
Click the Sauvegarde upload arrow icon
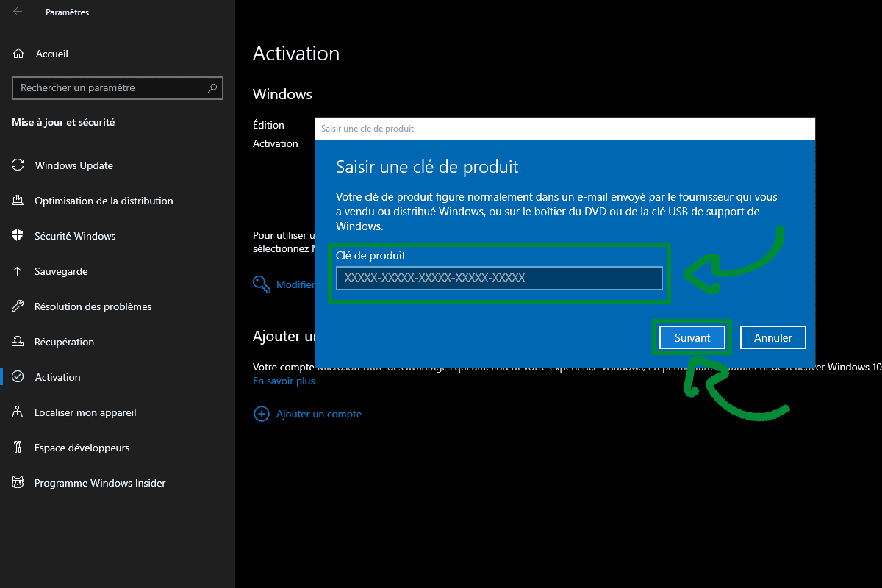click(x=18, y=271)
